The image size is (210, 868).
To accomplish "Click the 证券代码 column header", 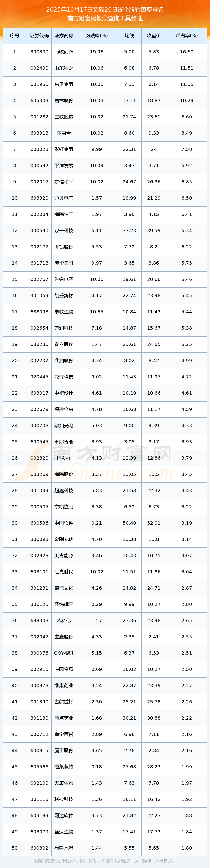I will (39, 36).
